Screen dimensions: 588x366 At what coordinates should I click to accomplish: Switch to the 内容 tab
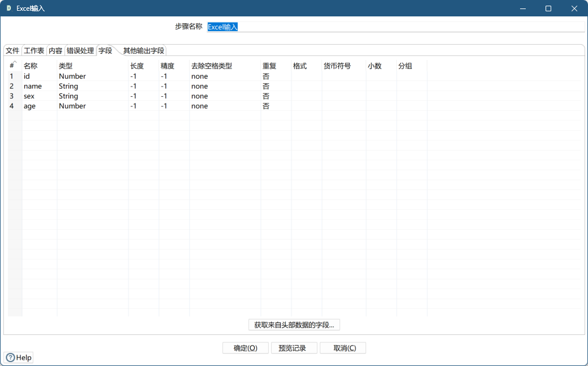coord(57,50)
